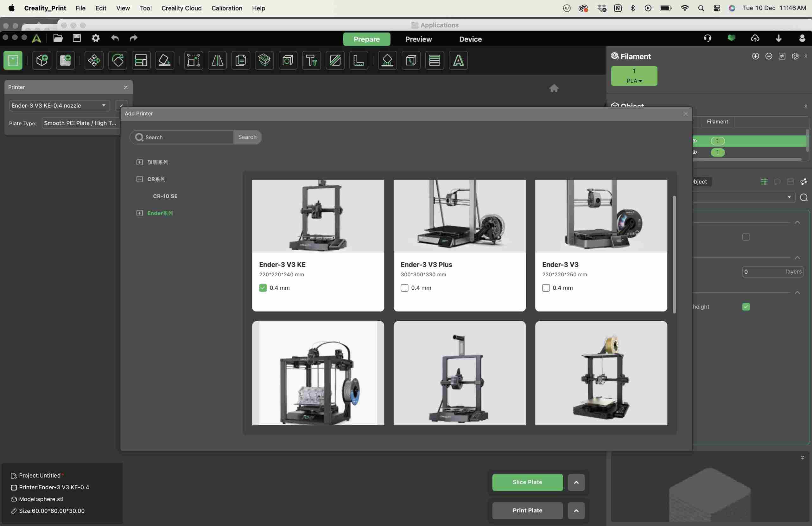Select the Seam painting cube icon
Screen dimensions: 812x526
411,61
